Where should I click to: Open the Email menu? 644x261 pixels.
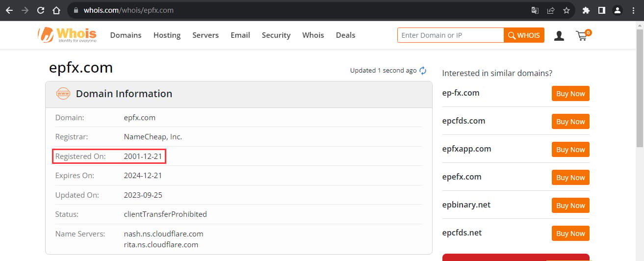(240, 35)
